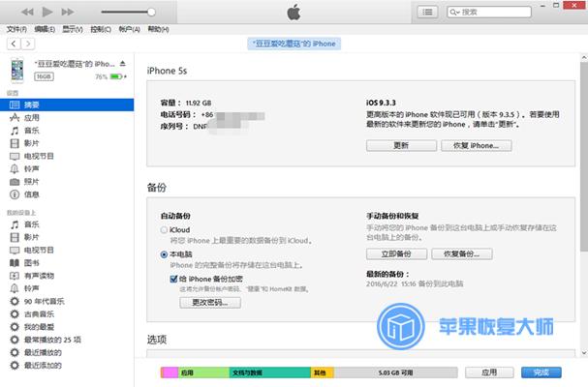The image size is (588, 387).
Task: Select the 本电脑 backup radio button
Action: 164,254
